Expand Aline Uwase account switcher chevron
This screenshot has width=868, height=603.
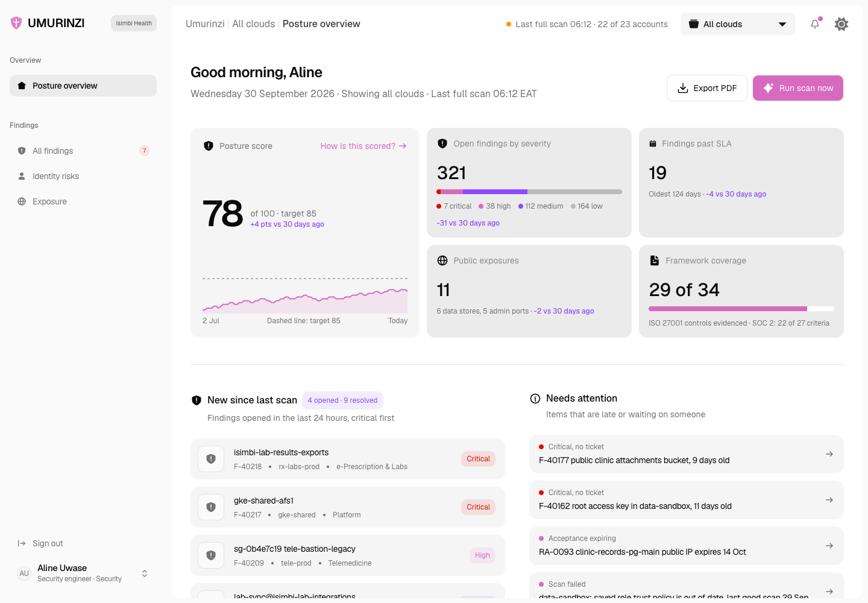tap(145, 573)
